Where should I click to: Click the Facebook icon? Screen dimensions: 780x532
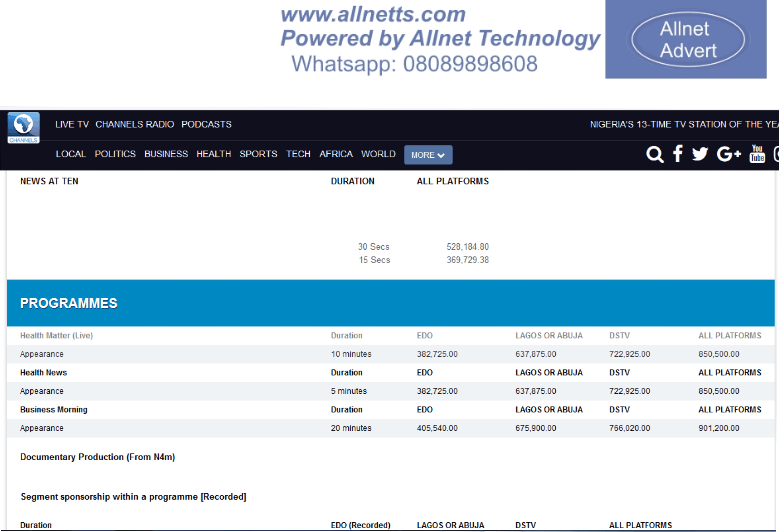[678, 154]
